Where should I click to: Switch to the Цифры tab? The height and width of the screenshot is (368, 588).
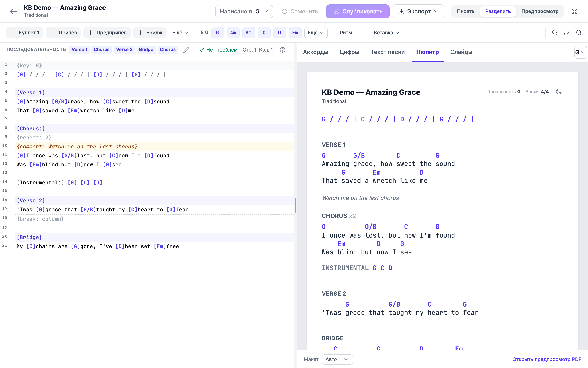click(x=349, y=52)
